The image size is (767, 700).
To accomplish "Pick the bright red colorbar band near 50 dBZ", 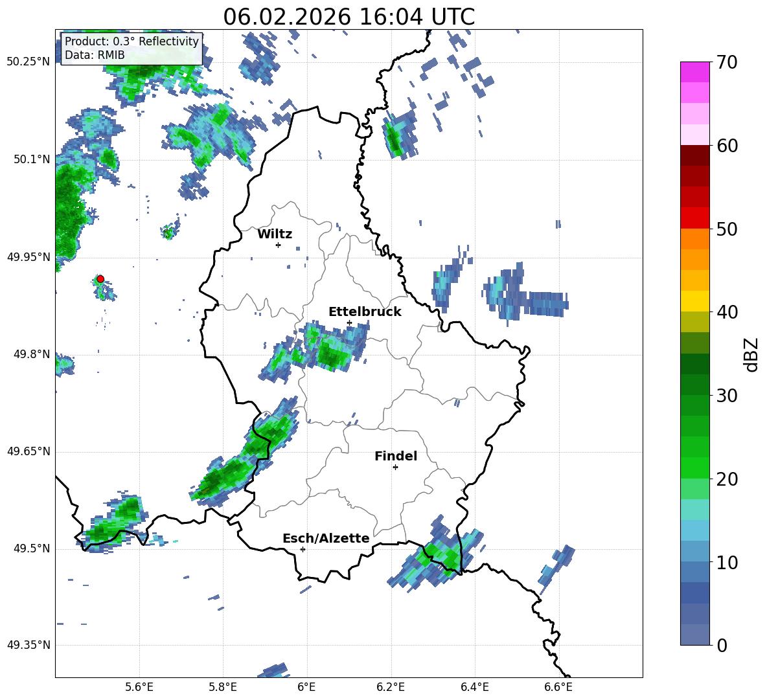I will (694, 218).
